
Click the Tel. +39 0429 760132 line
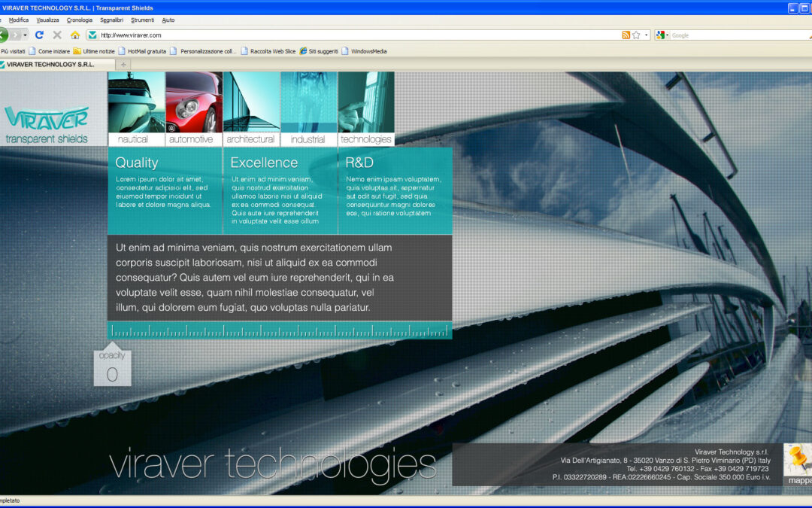pos(698,469)
